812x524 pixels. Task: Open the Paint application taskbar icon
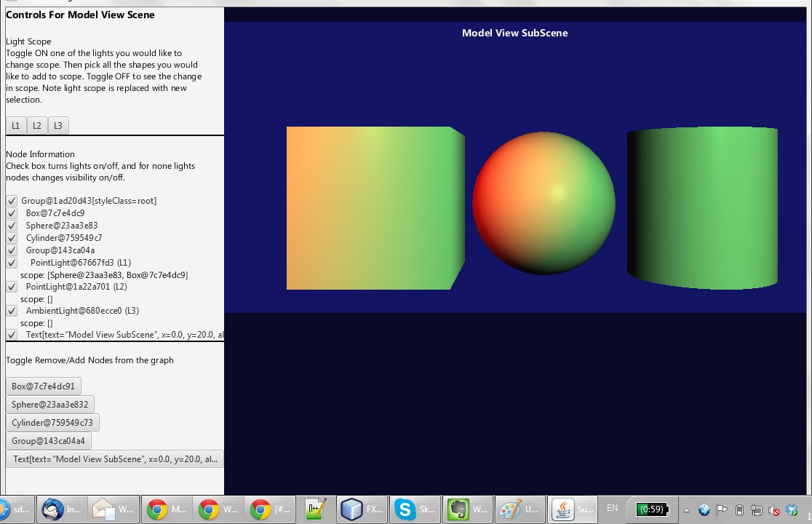point(520,509)
